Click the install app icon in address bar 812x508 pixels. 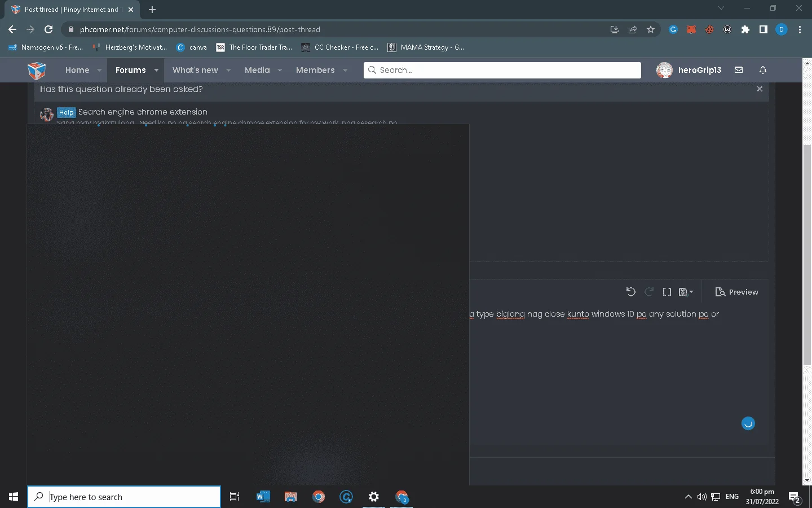(615, 29)
